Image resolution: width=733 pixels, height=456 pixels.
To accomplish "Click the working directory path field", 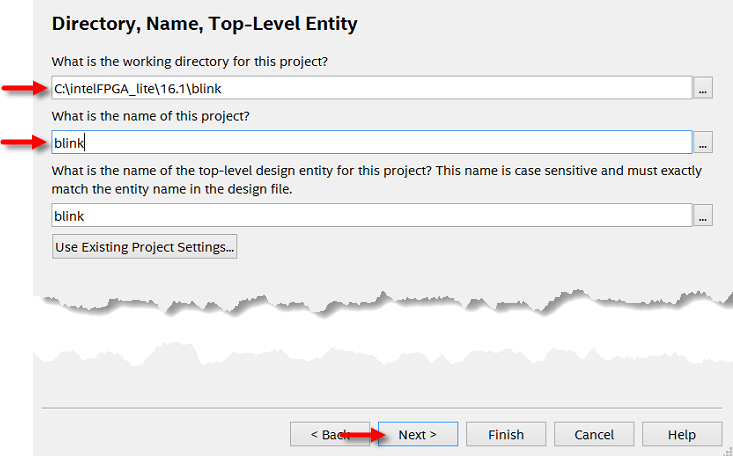I will click(370, 89).
